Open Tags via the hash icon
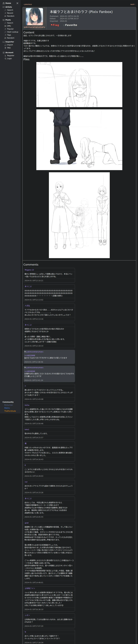138x644 pixels. point(5,35)
